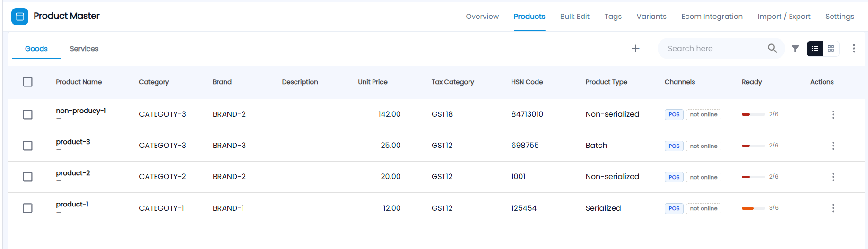
Task: Click the HSN Code column header
Action: (527, 82)
